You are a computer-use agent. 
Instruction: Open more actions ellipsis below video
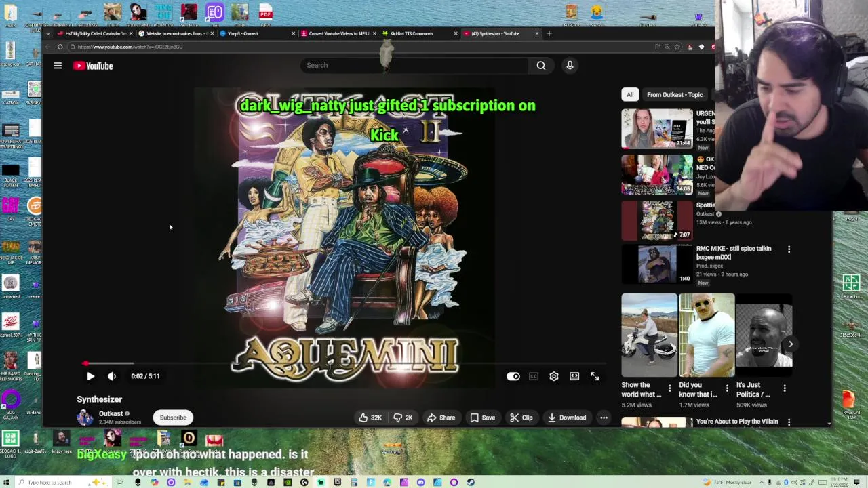[604, 418]
